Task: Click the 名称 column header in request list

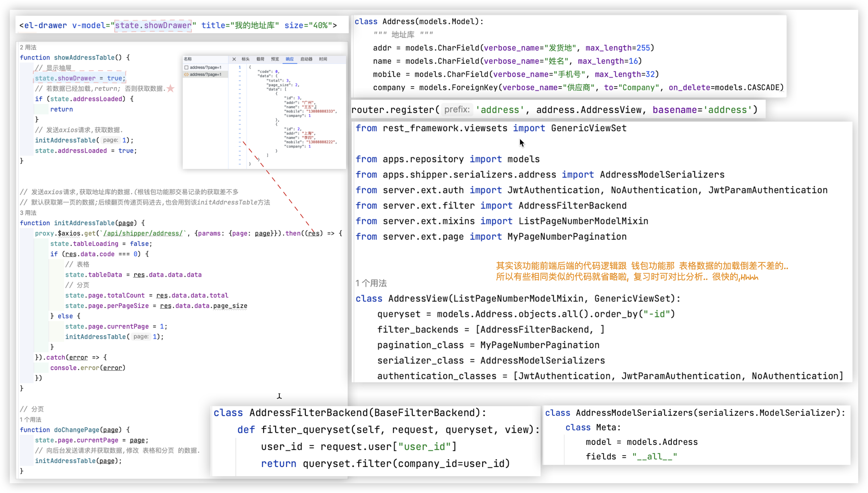Action: tap(188, 59)
